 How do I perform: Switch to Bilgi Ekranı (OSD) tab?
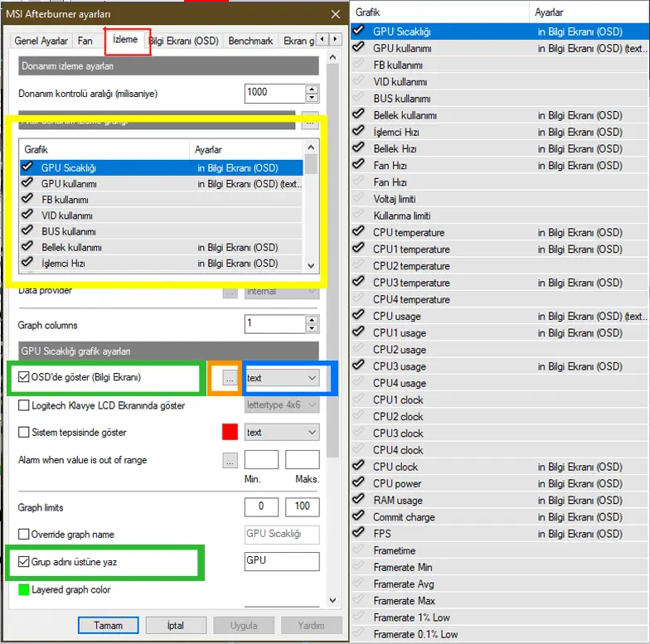tap(184, 41)
